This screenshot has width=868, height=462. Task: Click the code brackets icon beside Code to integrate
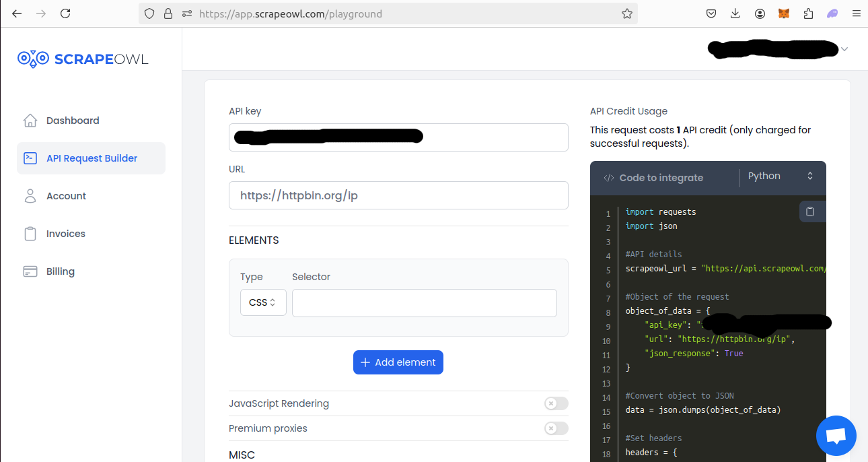(x=608, y=178)
